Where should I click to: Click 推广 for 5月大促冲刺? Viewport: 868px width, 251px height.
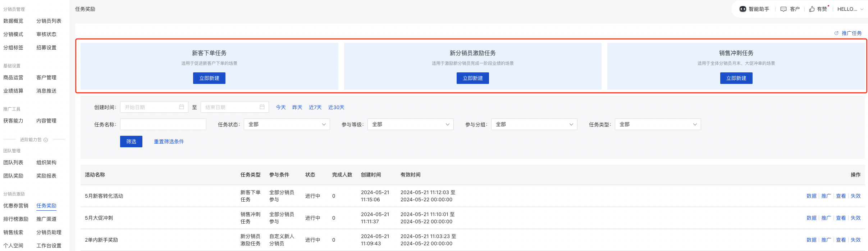click(826, 218)
